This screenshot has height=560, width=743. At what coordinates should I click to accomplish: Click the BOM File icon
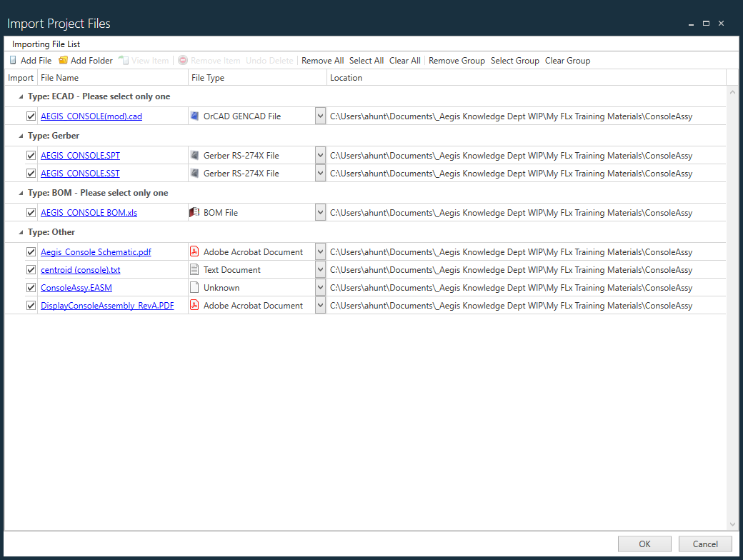194,212
